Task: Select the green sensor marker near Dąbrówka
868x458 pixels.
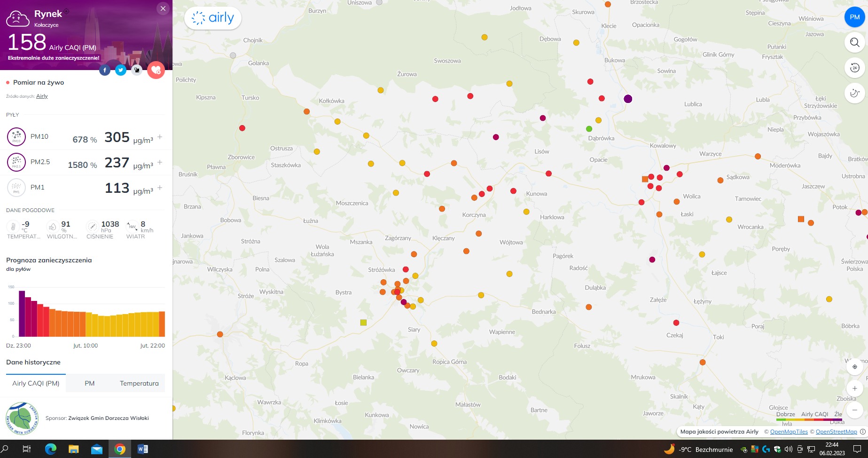Action: [589, 129]
